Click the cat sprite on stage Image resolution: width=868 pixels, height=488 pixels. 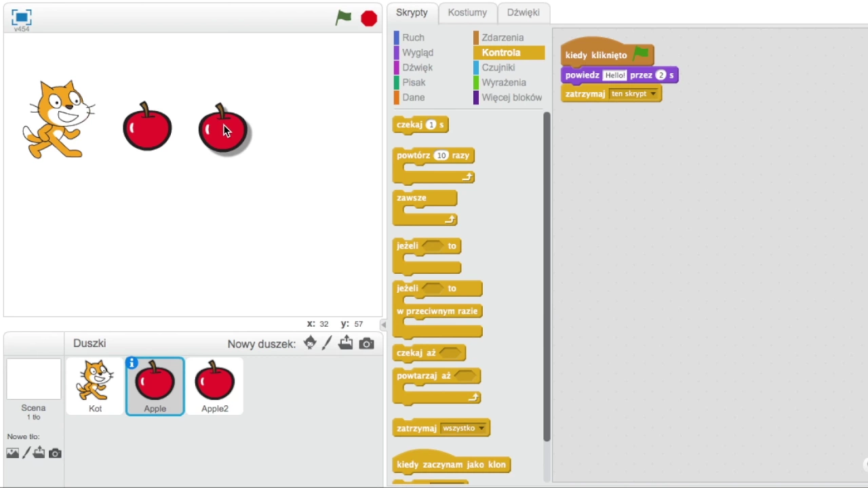[x=58, y=119]
